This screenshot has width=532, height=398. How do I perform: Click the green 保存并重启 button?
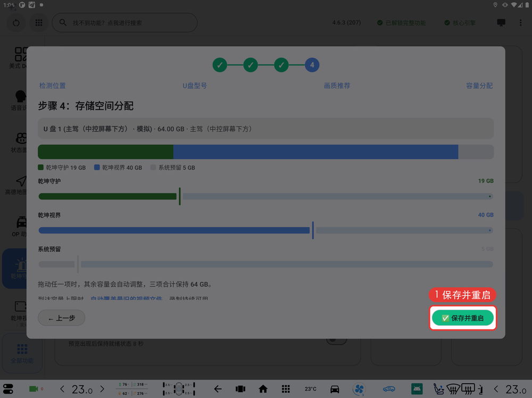(x=463, y=318)
